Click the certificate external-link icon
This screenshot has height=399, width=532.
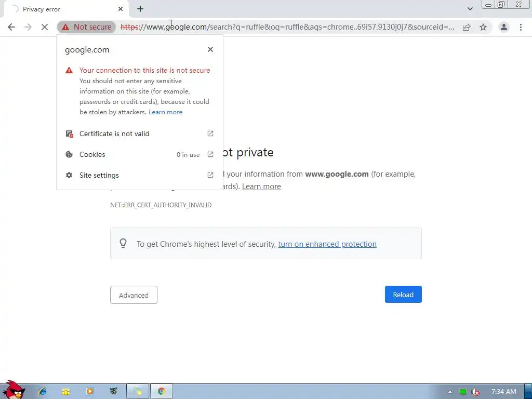pyautogui.click(x=210, y=134)
